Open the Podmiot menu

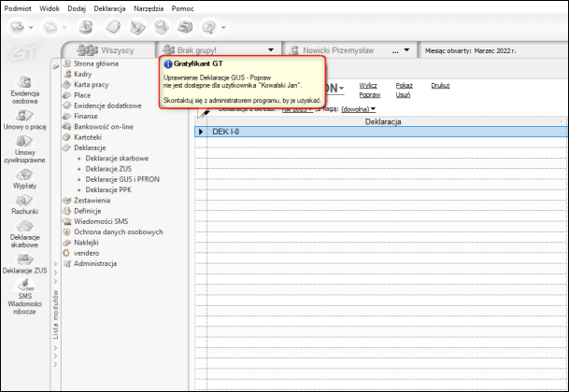click(18, 8)
